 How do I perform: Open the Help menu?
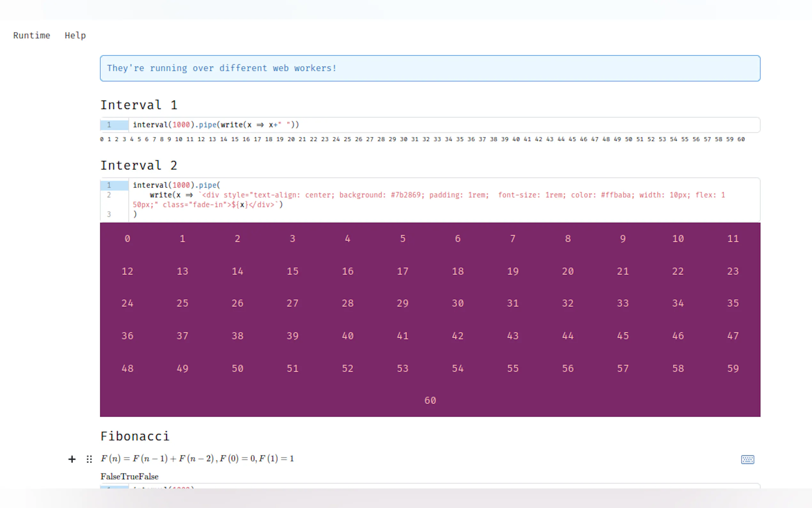pyautogui.click(x=75, y=36)
